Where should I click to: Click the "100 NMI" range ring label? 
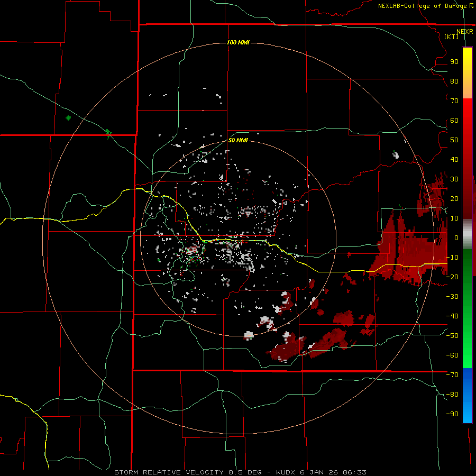(238, 42)
